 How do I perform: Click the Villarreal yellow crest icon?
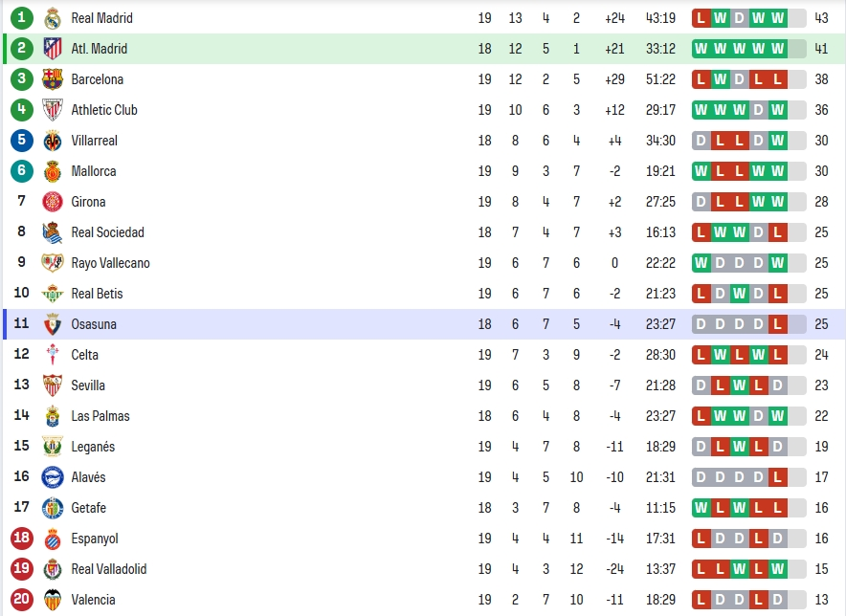53,141
